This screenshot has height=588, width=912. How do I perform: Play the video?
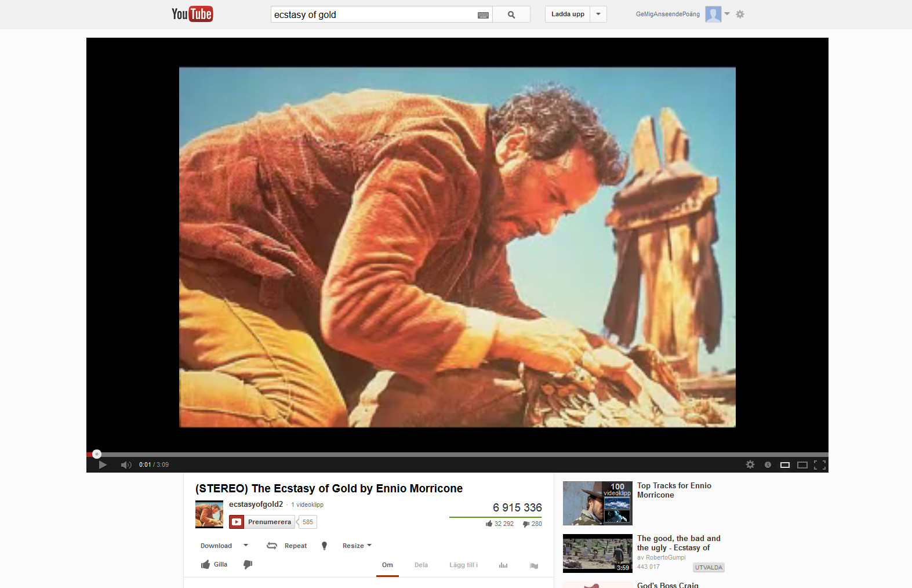(x=103, y=464)
